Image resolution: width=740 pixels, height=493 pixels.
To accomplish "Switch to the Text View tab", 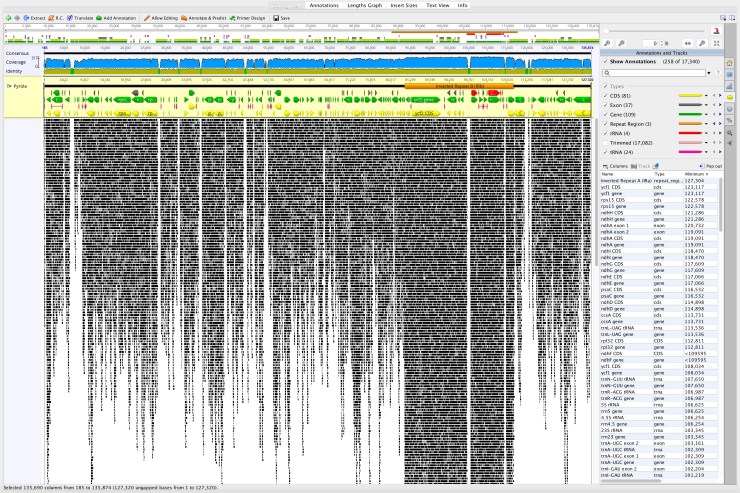I will pyautogui.click(x=437, y=5).
